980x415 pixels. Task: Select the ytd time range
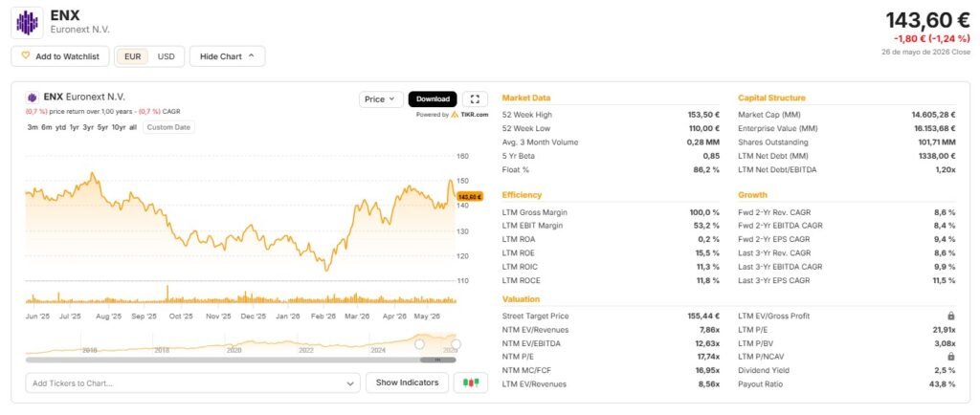click(60, 127)
